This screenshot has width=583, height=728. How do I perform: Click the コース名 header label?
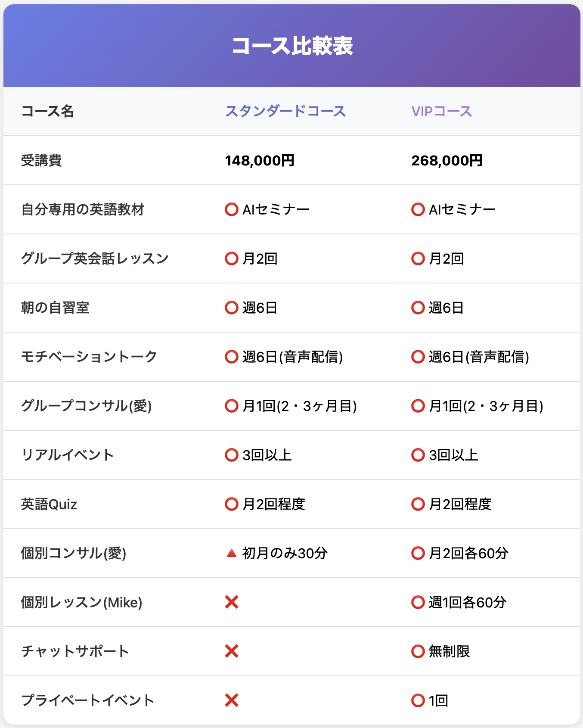click(x=47, y=112)
